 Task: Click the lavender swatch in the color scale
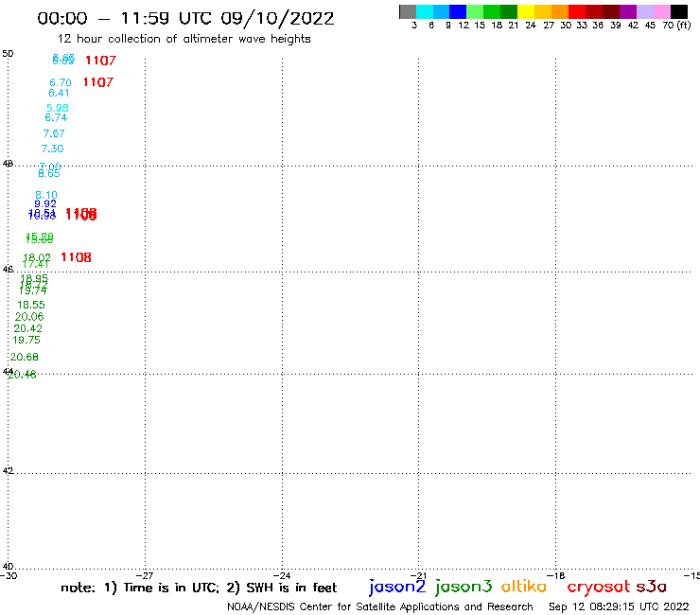(x=644, y=11)
